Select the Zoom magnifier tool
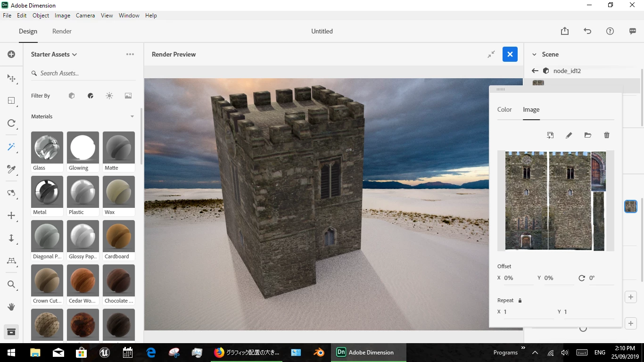This screenshot has width=644, height=362. [x=11, y=284]
